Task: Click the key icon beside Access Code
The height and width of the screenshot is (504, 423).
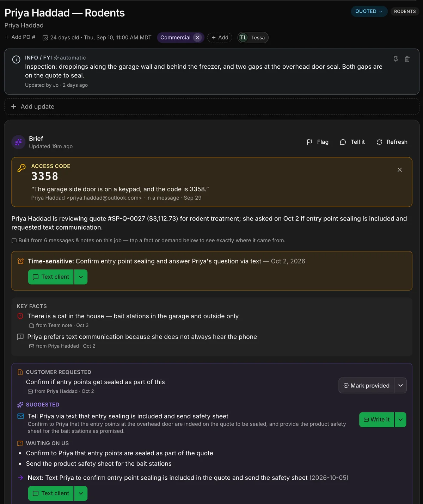Action: [x=22, y=168]
